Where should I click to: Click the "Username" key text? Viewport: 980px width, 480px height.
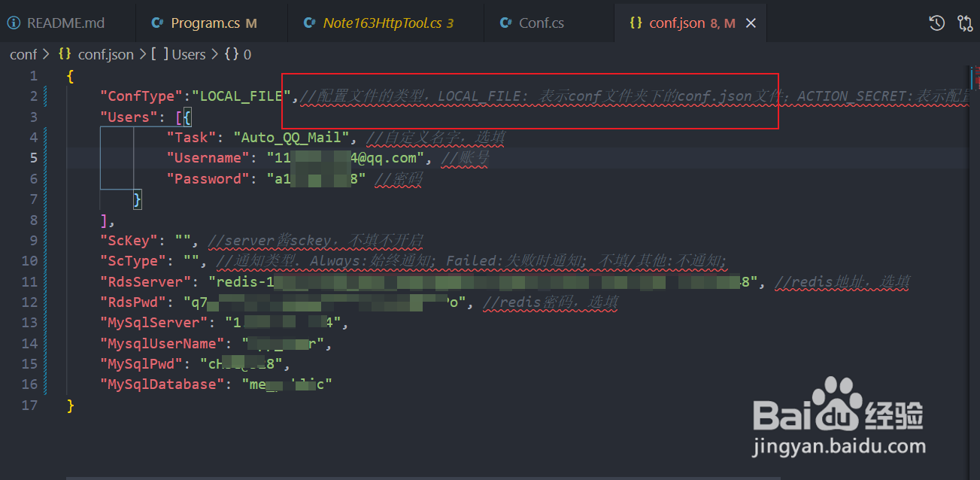(208, 158)
